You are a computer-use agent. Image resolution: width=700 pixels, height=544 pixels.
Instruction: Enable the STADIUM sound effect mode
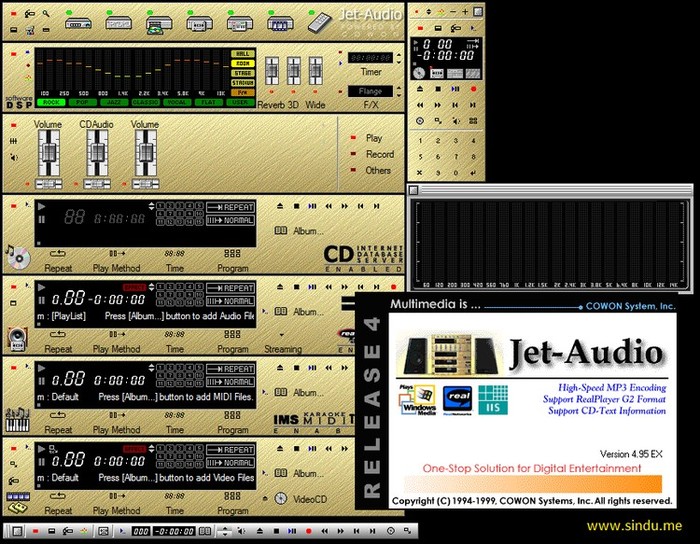[242, 82]
